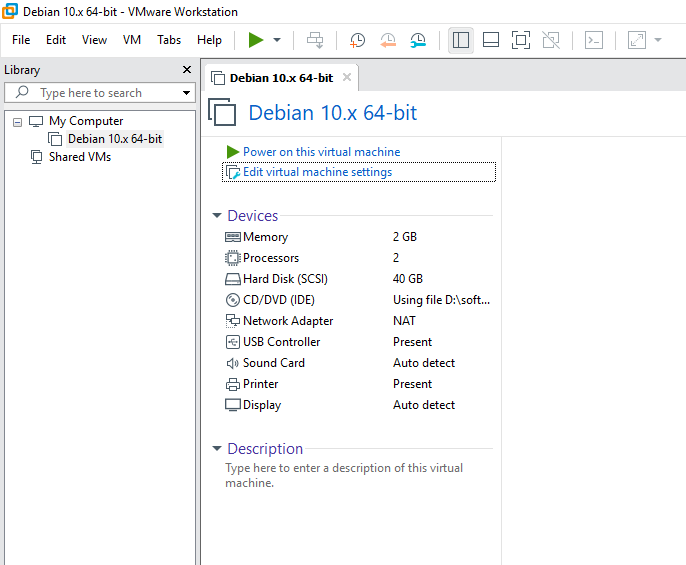Viewport: 686px width, 565px height.
Task: Click the VMware Workstation title bar logo
Action: click(x=10, y=11)
